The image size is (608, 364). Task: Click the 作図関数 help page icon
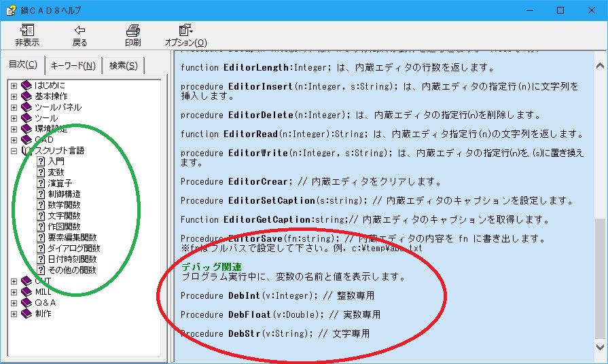click(x=41, y=226)
